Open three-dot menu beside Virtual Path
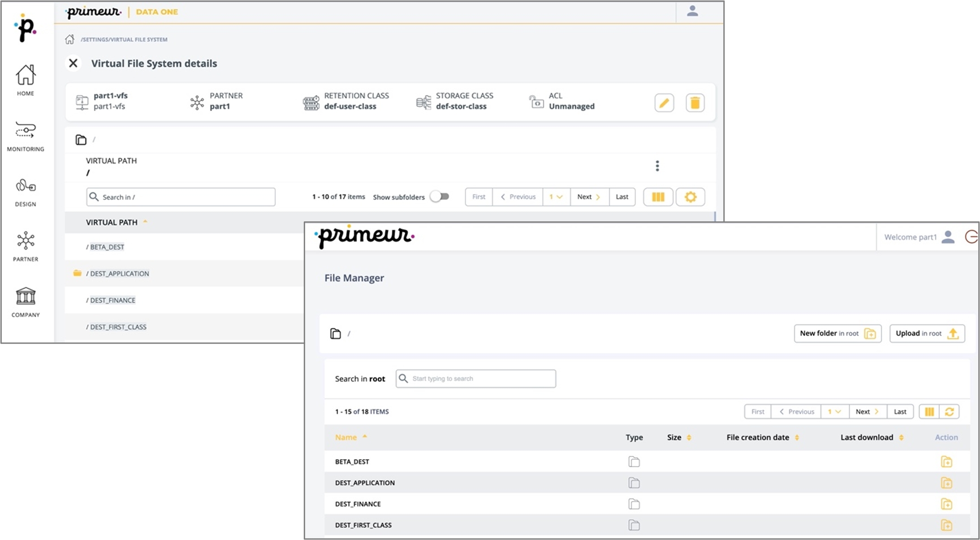 click(657, 166)
